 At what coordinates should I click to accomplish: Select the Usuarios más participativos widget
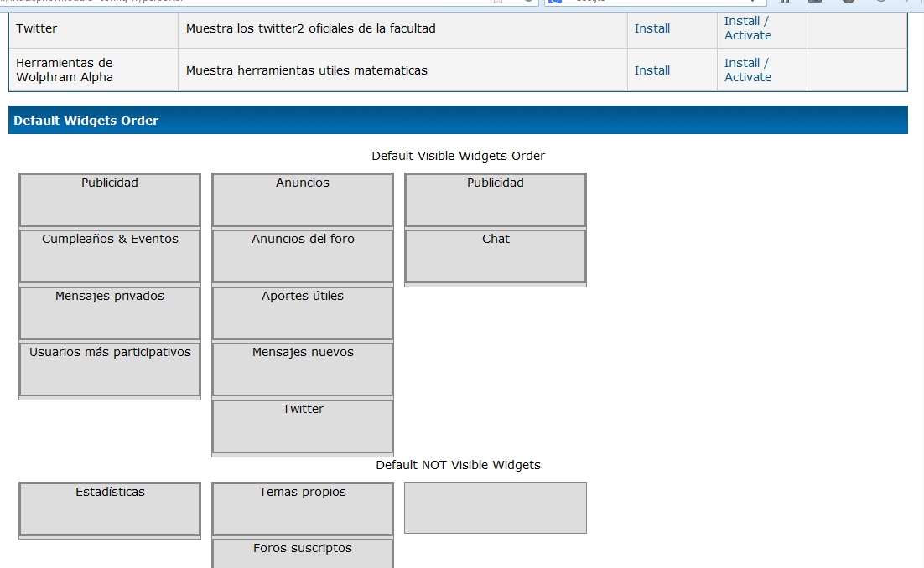(x=110, y=369)
